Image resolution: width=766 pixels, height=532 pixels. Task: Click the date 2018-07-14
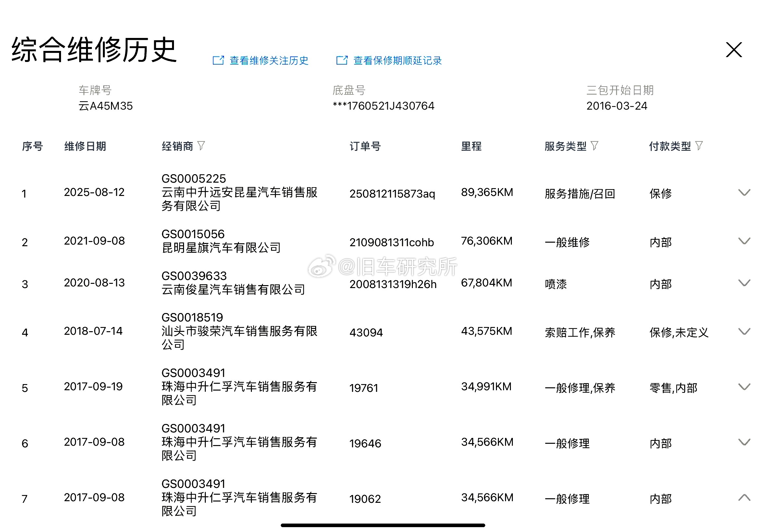[x=93, y=331]
